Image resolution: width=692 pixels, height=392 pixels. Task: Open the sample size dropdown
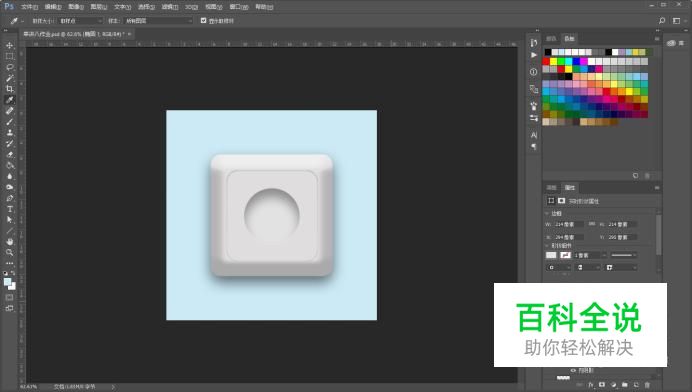(80, 21)
